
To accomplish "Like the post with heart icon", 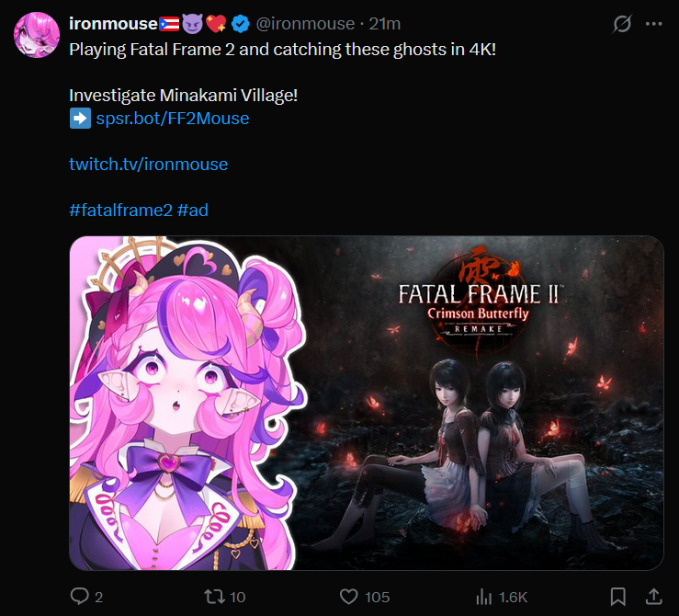I will pyautogui.click(x=348, y=597).
